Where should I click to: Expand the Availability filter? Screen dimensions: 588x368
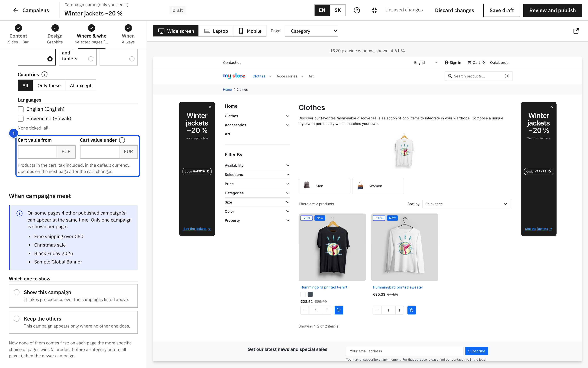point(257,165)
